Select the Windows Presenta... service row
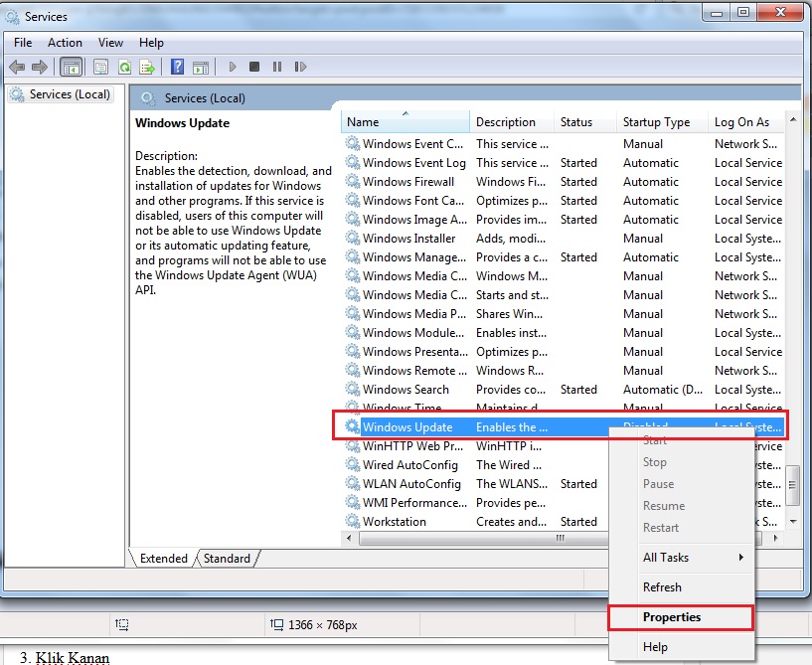812x665 pixels. 564,351
